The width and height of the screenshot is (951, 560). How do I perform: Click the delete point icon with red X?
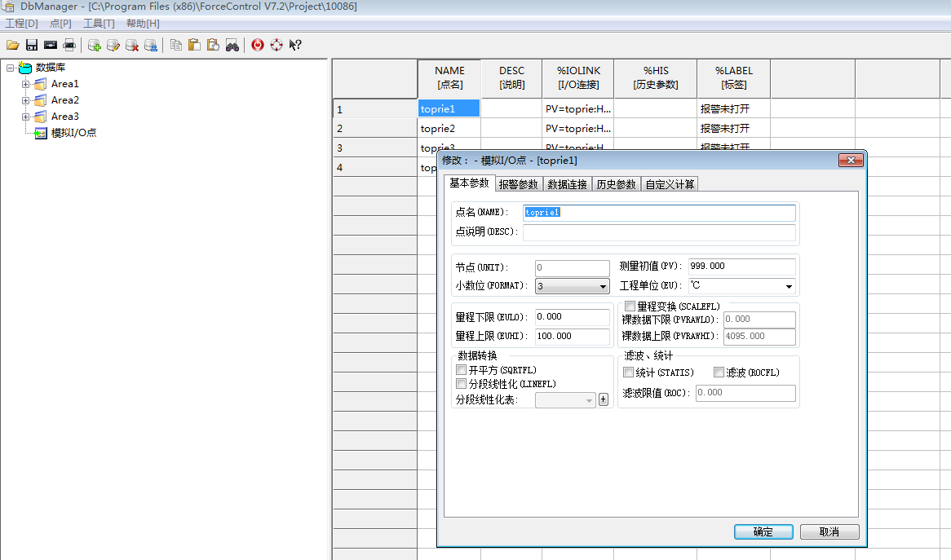[x=131, y=45]
